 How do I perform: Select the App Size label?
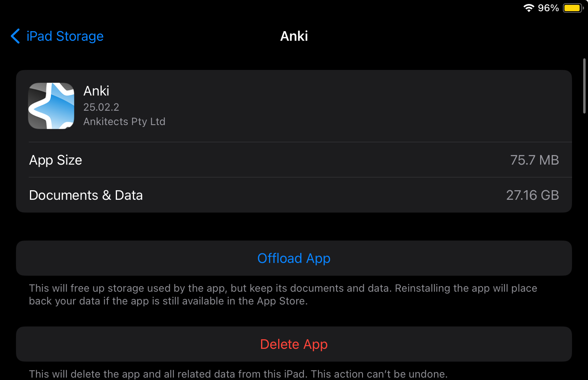[x=55, y=160]
